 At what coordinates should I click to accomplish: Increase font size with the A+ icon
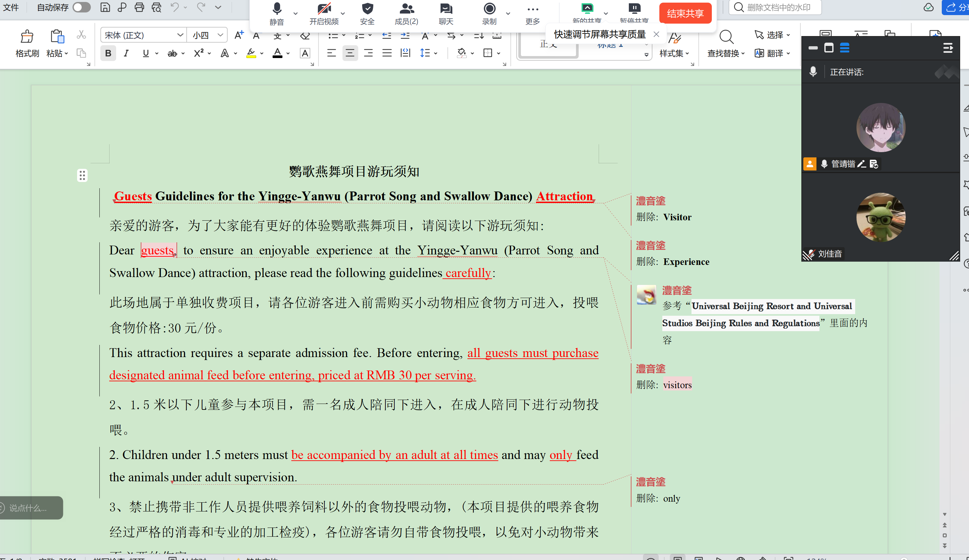coord(239,35)
